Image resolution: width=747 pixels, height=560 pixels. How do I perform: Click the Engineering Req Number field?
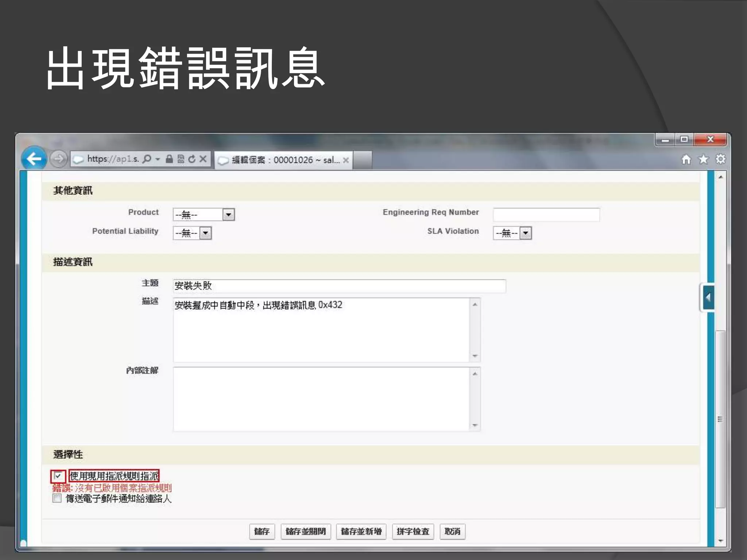tap(546, 214)
